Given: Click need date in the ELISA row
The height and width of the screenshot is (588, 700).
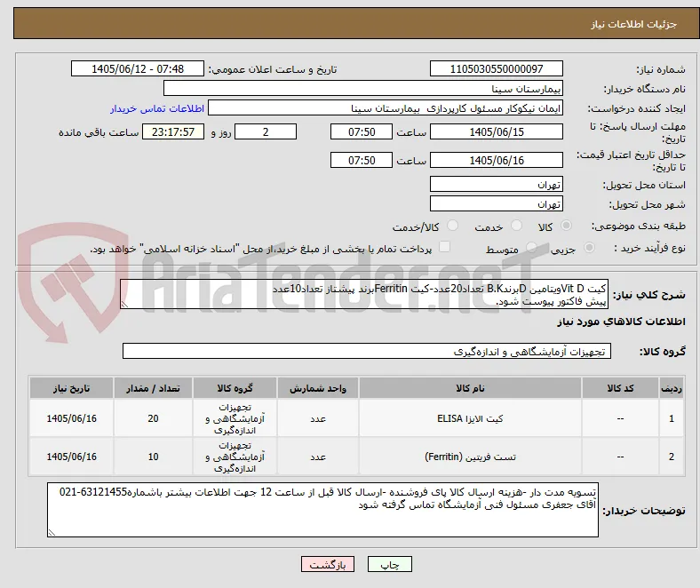Looking at the screenshot, I should [71, 418].
